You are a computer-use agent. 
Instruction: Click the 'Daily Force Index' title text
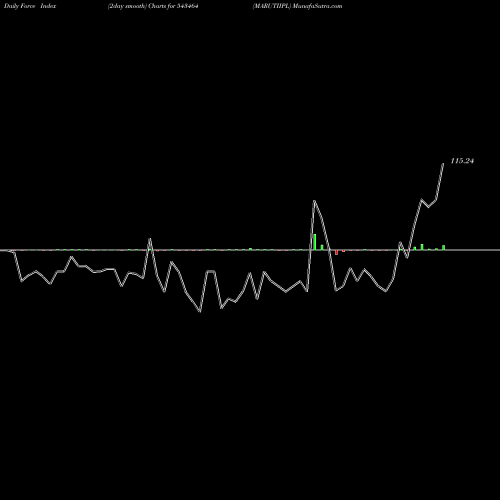click(x=30, y=6)
